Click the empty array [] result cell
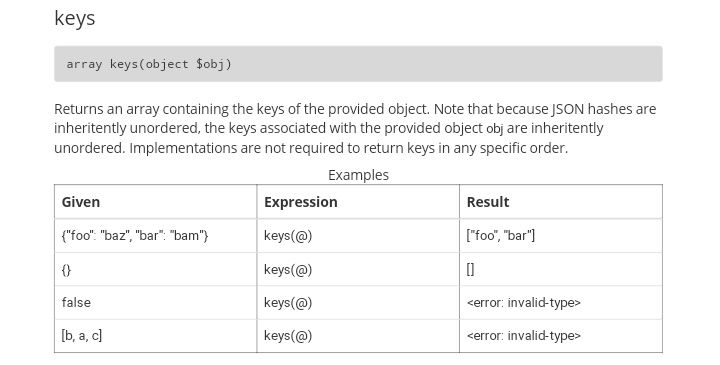Screen dimensions: 720x365 pyautogui.click(x=561, y=270)
